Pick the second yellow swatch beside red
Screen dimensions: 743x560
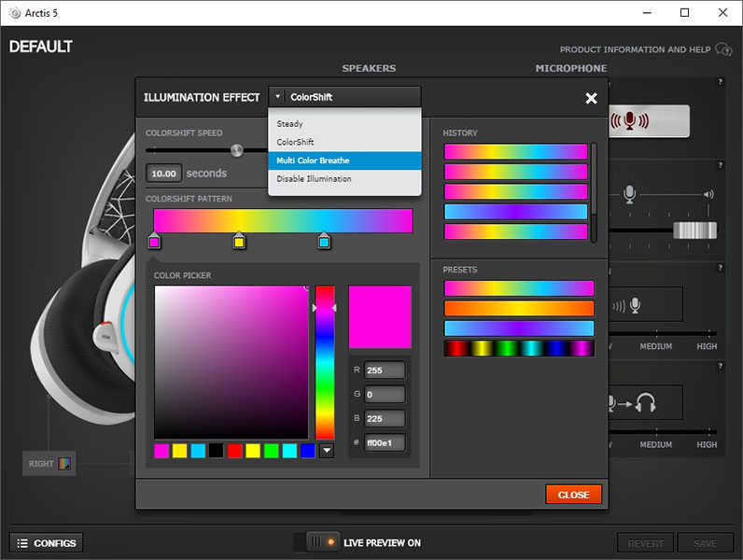pyautogui.click(x=253, y=451)
